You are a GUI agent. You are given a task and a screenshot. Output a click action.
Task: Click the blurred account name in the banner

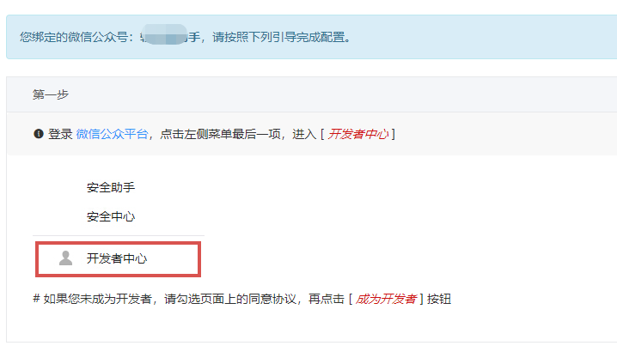[164, 34]
